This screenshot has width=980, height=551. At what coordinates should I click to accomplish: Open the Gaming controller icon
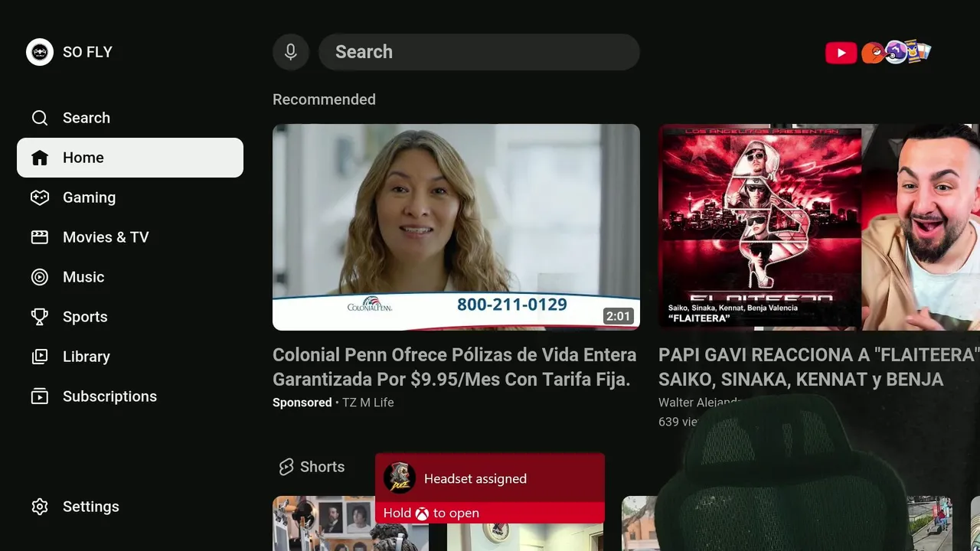click(40, 197)
